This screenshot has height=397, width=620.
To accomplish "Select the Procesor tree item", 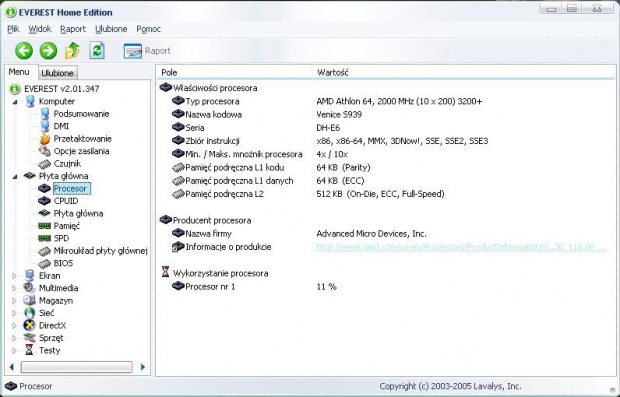I will click(x=72, y=189).
